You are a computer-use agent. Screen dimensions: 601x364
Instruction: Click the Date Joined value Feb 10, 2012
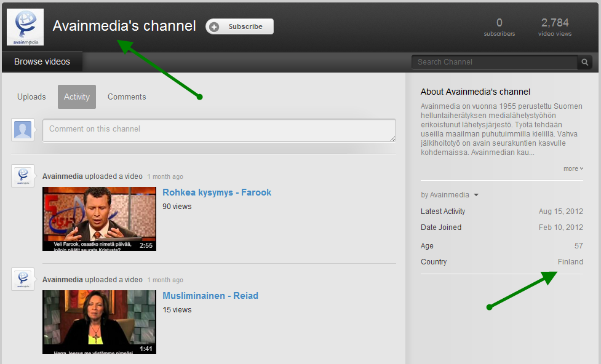tap(561, 228)
